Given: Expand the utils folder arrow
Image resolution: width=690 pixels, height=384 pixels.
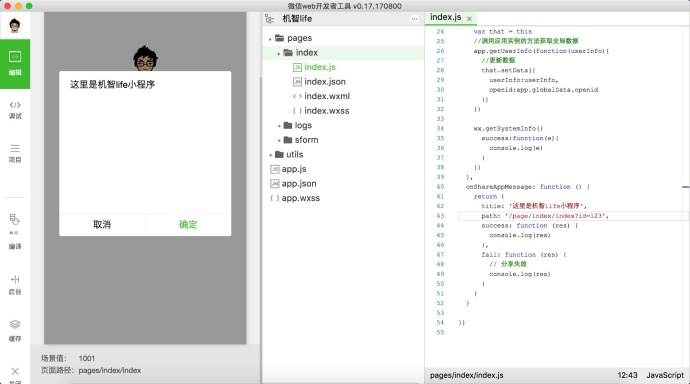Looking at the screenshot, I should [270, 155].
